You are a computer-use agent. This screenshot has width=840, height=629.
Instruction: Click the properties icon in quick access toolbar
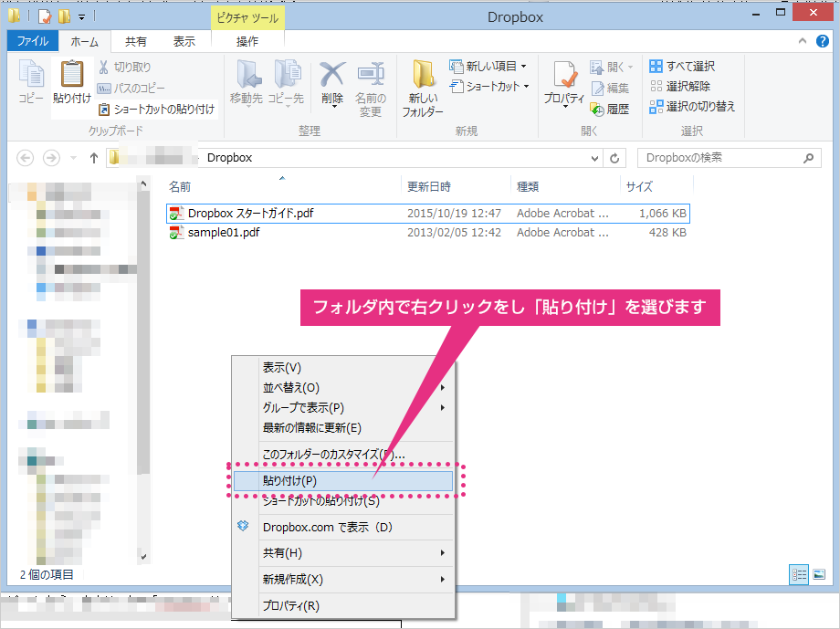[45, 16]
